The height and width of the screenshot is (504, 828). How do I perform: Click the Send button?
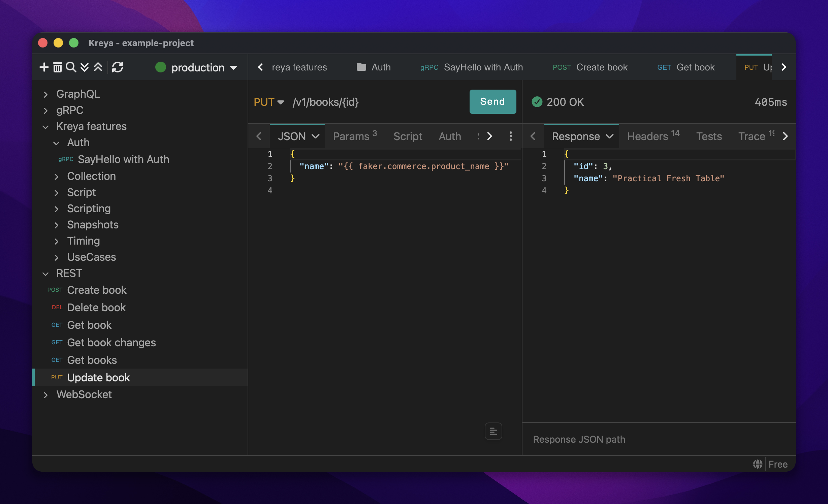pyautogui.click(x=492, y=101)
